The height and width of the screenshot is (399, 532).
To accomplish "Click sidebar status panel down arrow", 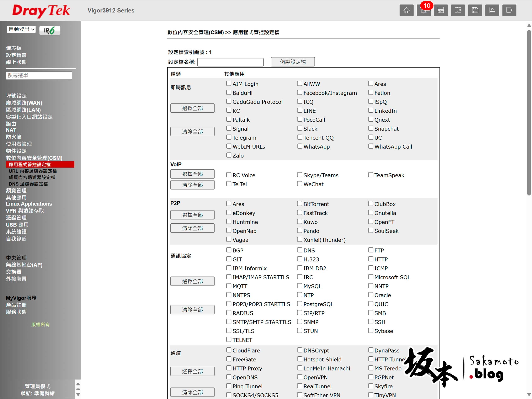I will pos(78,394).
